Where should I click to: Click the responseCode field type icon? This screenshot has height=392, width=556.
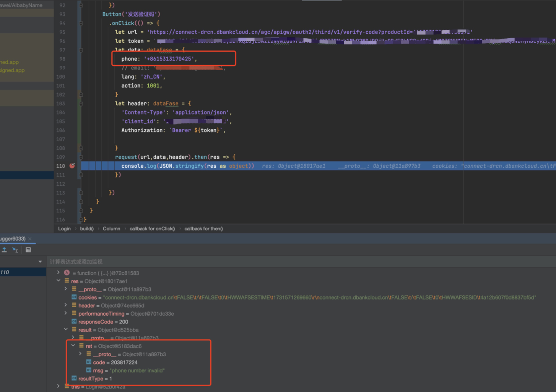(74, 322)
